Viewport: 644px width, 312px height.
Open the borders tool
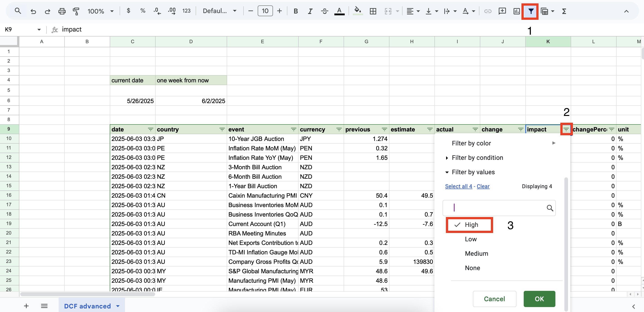(373, 11)
